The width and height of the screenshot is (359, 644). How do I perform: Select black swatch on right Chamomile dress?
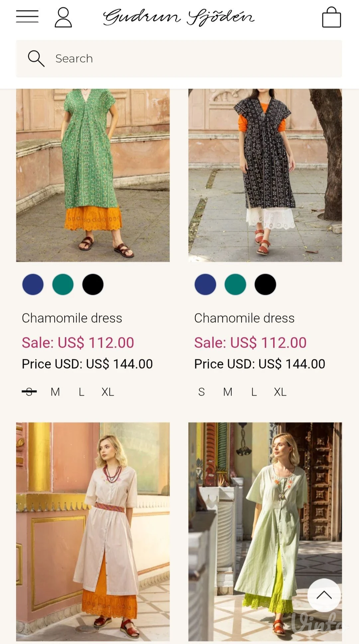pyautogui.click(x=265, y=285)
